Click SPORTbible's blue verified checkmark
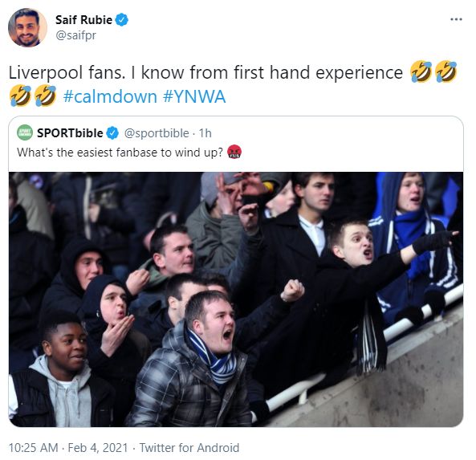Screen dimensions: 476x460 [112, 133]
